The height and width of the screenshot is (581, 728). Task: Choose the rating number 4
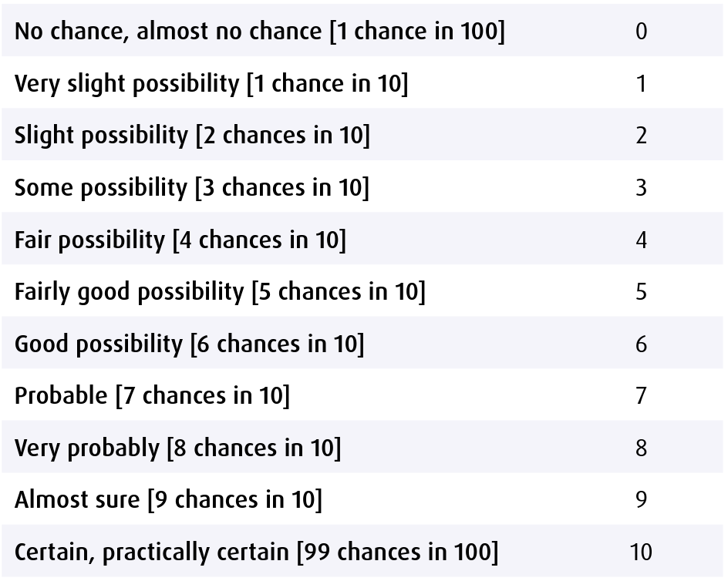641,240
